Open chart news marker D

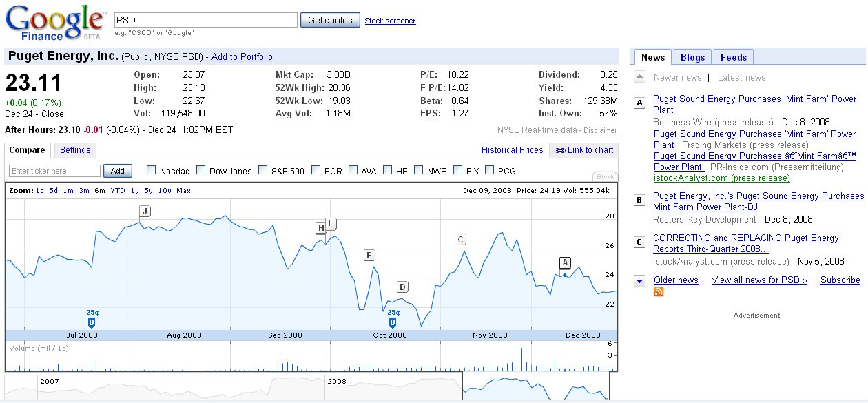pyautogui.click(x=402, y=287)
